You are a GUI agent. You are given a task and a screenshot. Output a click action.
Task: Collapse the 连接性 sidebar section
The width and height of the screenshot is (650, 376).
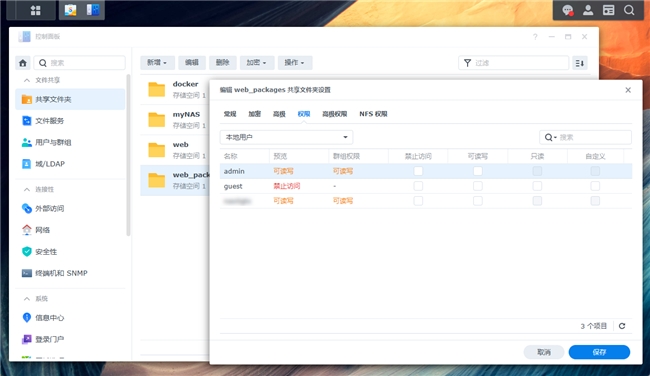[x=27, y=189]
